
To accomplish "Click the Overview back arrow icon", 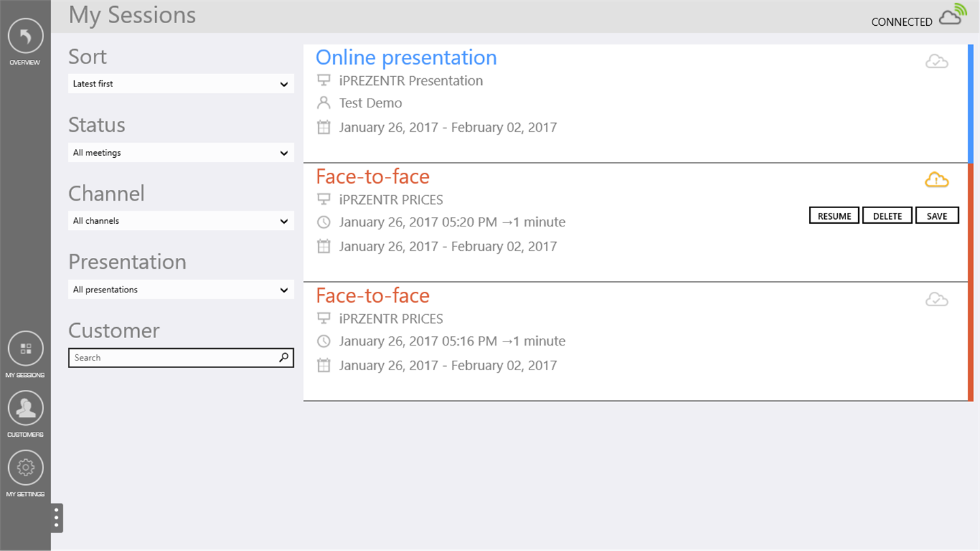I will click(x=25, y=36).
